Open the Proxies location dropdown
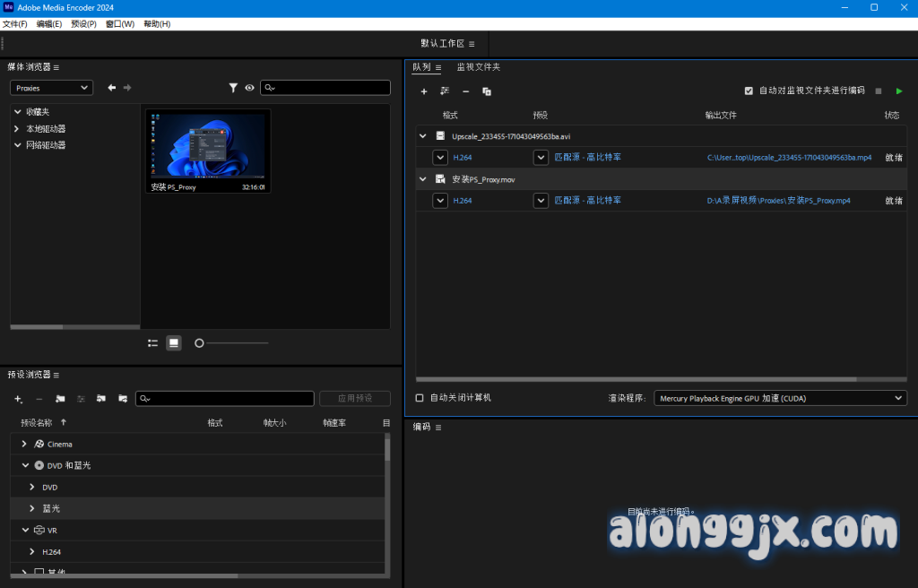The height and width of the screenshot is (588, 918). (x=52, y=88)
